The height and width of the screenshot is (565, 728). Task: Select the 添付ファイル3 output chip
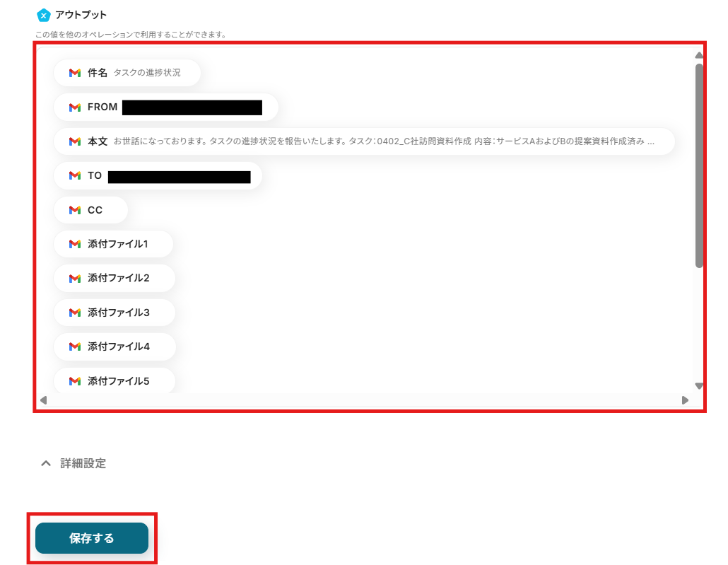[115, 313]
